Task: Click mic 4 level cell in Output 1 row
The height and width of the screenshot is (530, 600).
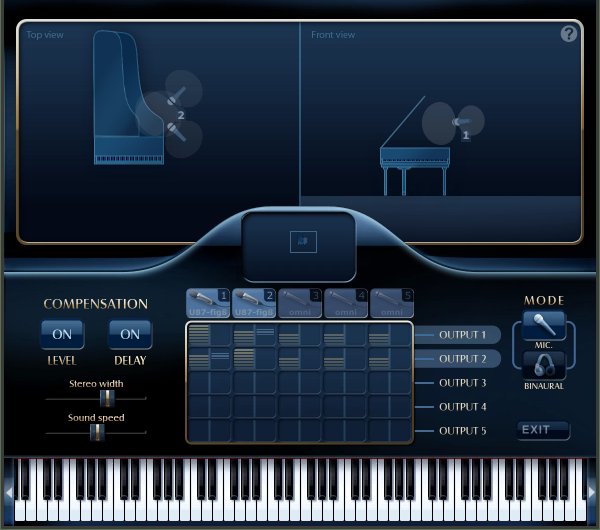Action: [334, 335]
